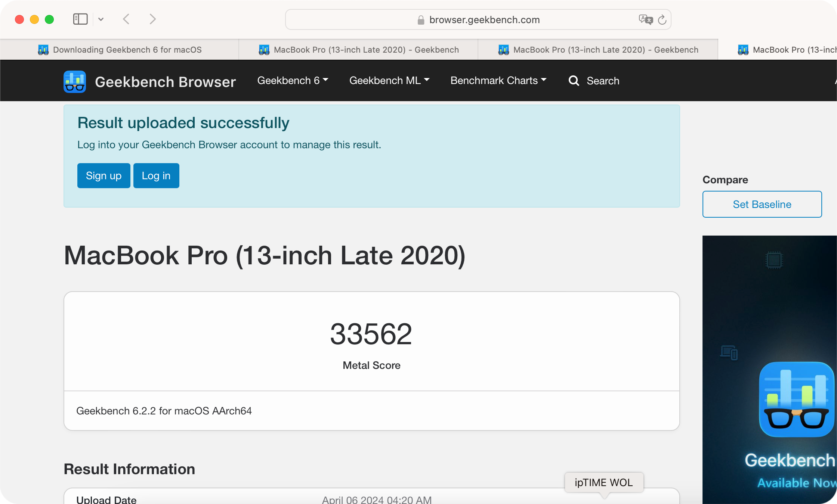Click the Log in button
Screen dimensions: 837x504
tap(155, 175)
